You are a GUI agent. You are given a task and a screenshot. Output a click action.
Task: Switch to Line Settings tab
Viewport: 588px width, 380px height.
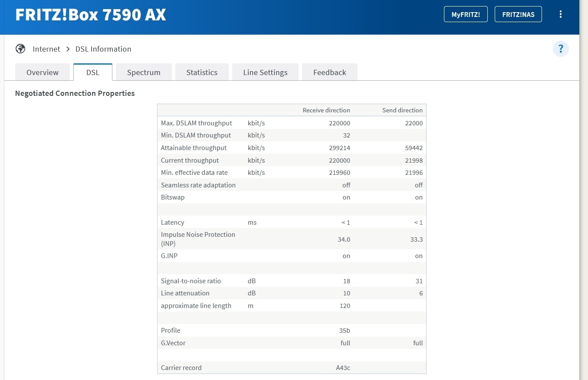pos(265,72)
